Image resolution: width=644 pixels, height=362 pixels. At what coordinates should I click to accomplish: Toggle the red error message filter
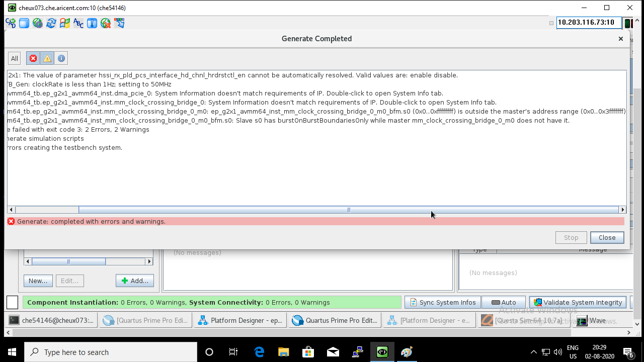tap(33, 58)
